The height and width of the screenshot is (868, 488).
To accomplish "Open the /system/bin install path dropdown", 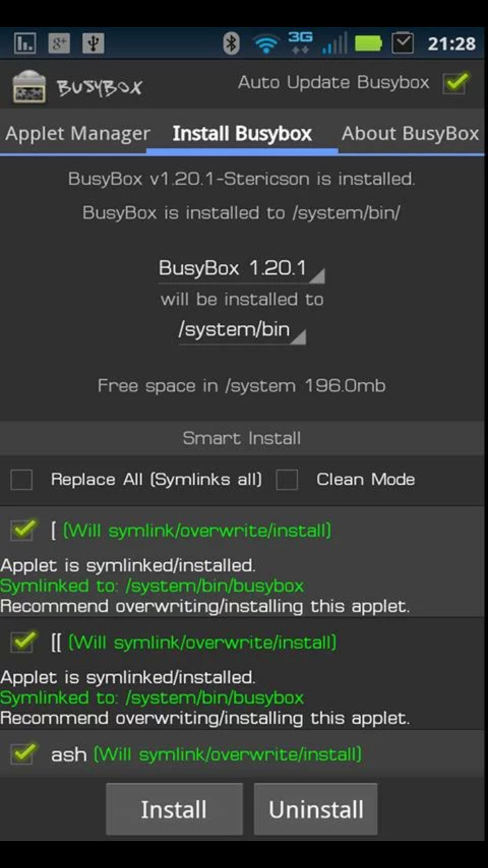I will click(x=242, y=330).
